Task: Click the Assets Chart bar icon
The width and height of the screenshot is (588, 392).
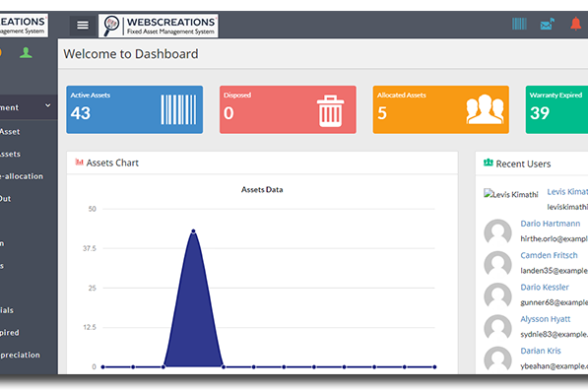Action: pyautogui.click(x=79, y=163)
